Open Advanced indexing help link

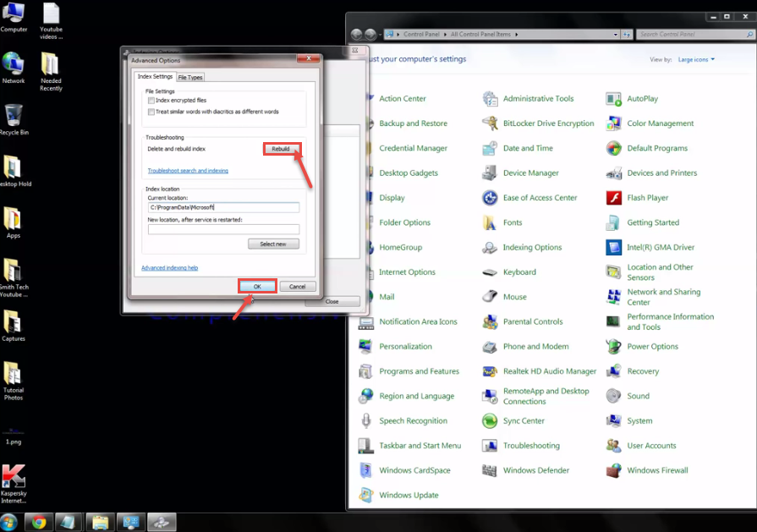(169, 267)
